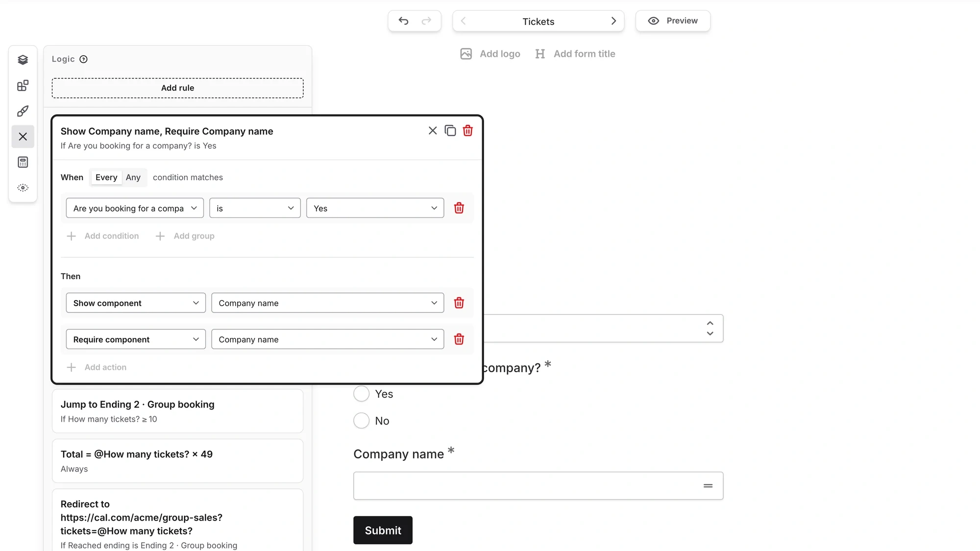Open the form Preview
This screenshot has height=551, width=980.
[673, 21]
